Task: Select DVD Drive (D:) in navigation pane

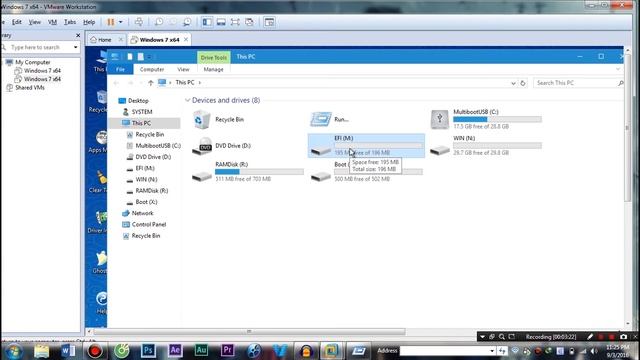Action: pos(153,157)
